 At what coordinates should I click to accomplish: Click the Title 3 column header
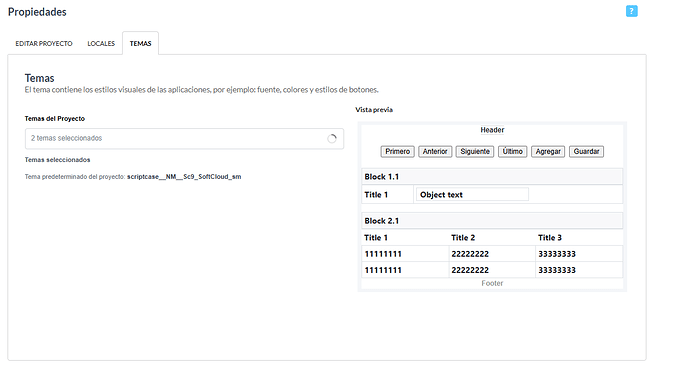pos(550,238)
